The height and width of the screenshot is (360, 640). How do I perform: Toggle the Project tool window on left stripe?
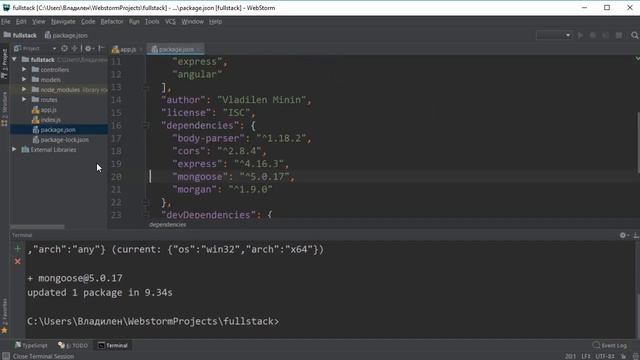click(x=4, y=64)
